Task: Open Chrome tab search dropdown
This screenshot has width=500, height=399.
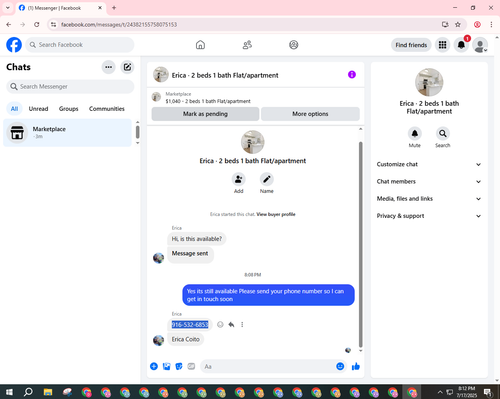Action: [8, 8]
